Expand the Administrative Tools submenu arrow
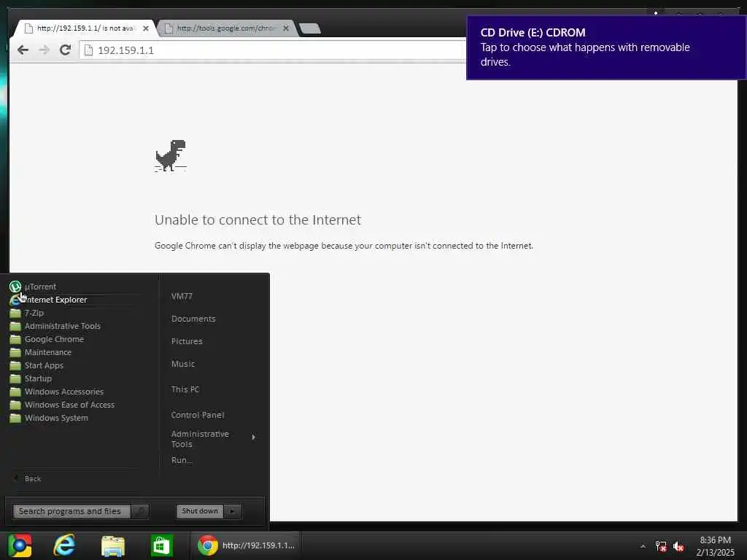Image resolution: width=747 pixels, height=560 pixels. click(253, 437)
